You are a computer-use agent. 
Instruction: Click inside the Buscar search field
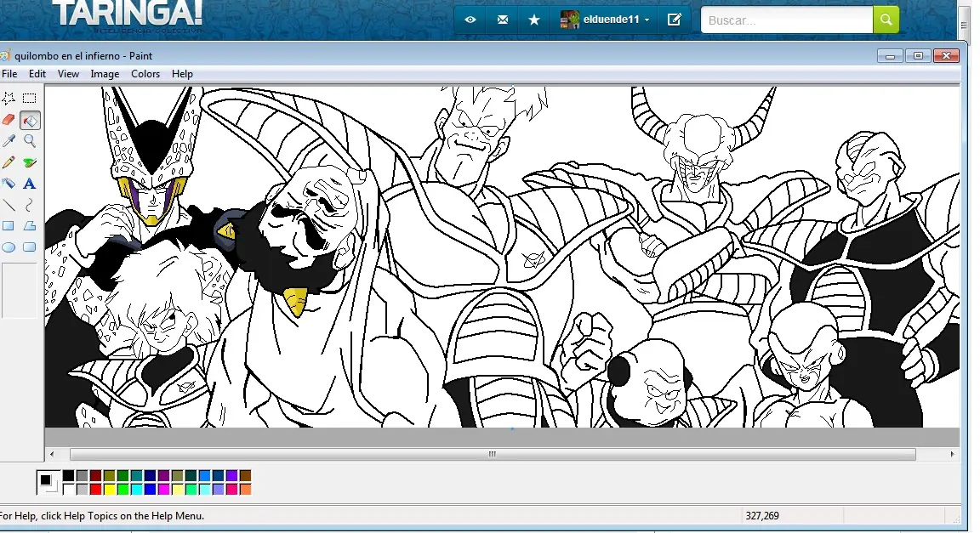(787, 20)
